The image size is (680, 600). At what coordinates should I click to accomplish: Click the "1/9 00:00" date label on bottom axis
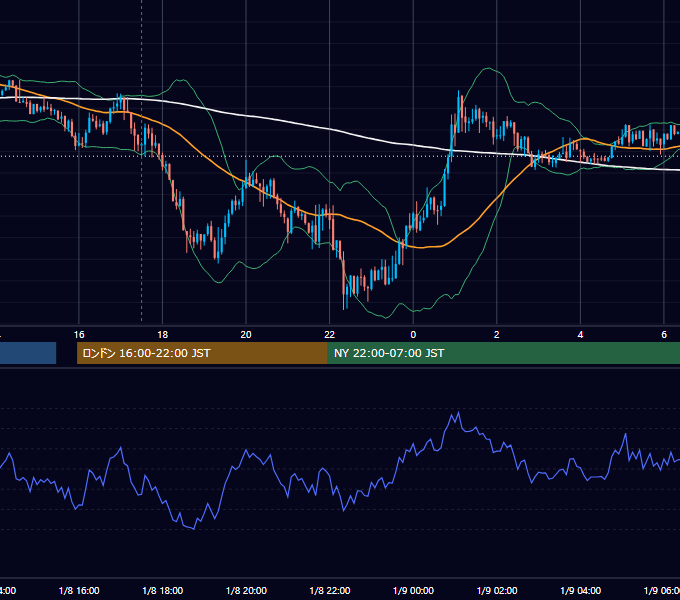413,590
